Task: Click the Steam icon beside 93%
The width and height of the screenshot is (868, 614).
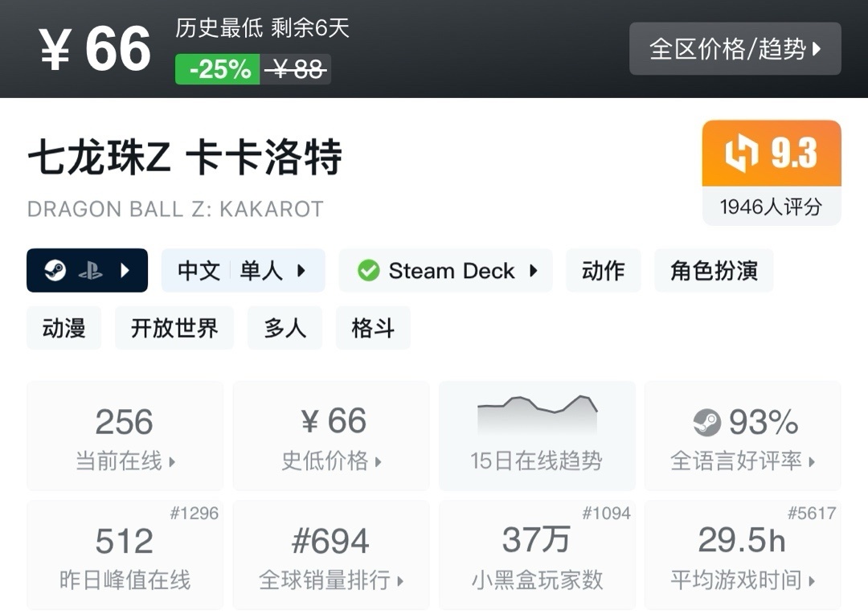Action: [706, 422]
